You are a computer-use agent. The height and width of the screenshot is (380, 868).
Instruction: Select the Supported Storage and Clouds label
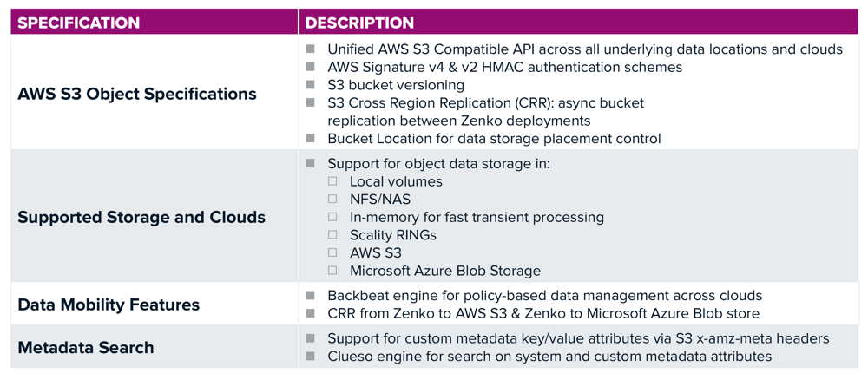pos(141,218)
